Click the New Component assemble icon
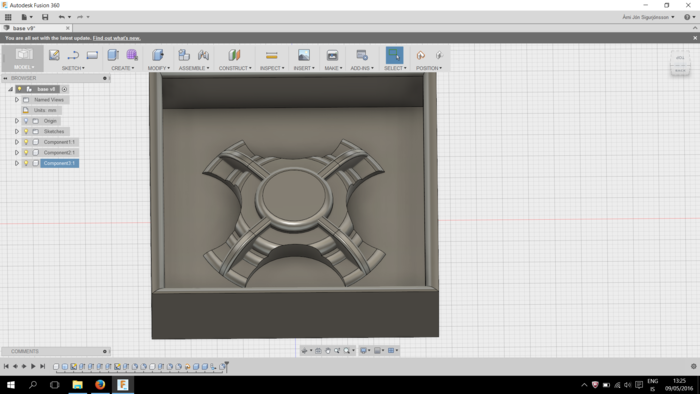The width and height of the screenshot is (700, 394). point(184,55)
